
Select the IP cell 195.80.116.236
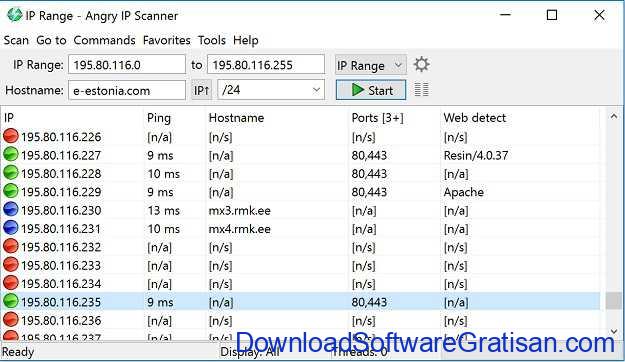(61, 320)
